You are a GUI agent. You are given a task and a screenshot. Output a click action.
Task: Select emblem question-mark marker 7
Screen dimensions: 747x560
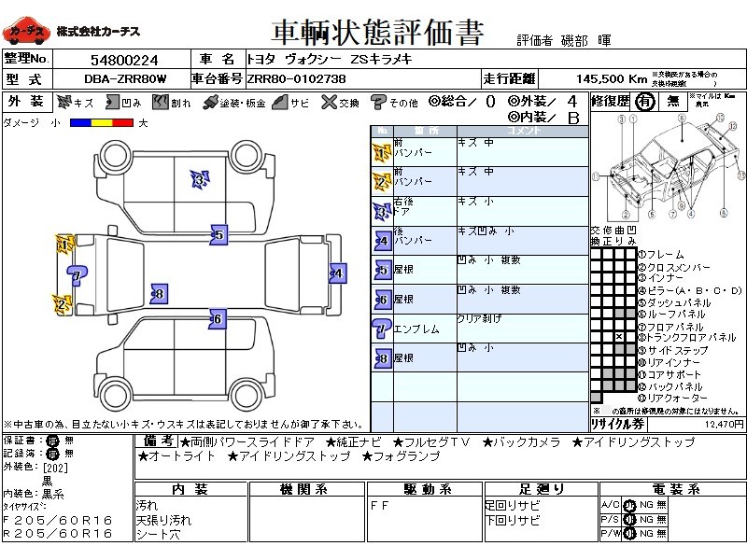pos(77,275)
